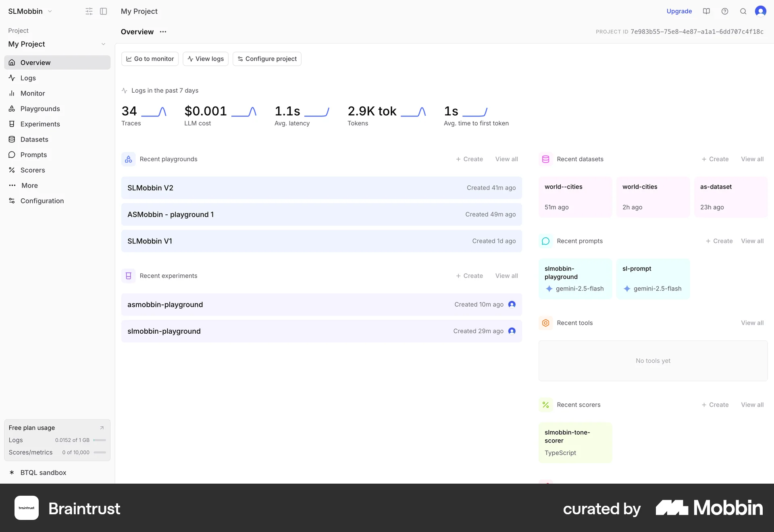Open the sidebar customization sliders icon
Screen dimensions: 774x532
(89, 11)
